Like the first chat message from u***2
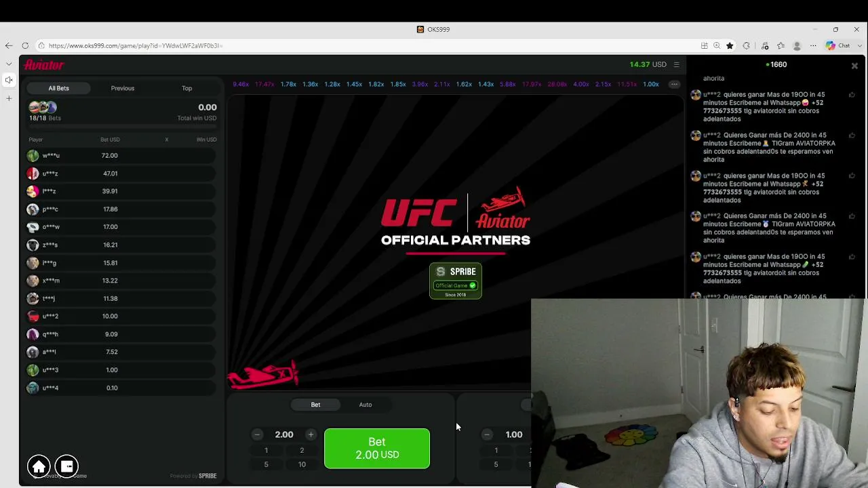This screenshot has width=868, height=488. tap(852, 95)
